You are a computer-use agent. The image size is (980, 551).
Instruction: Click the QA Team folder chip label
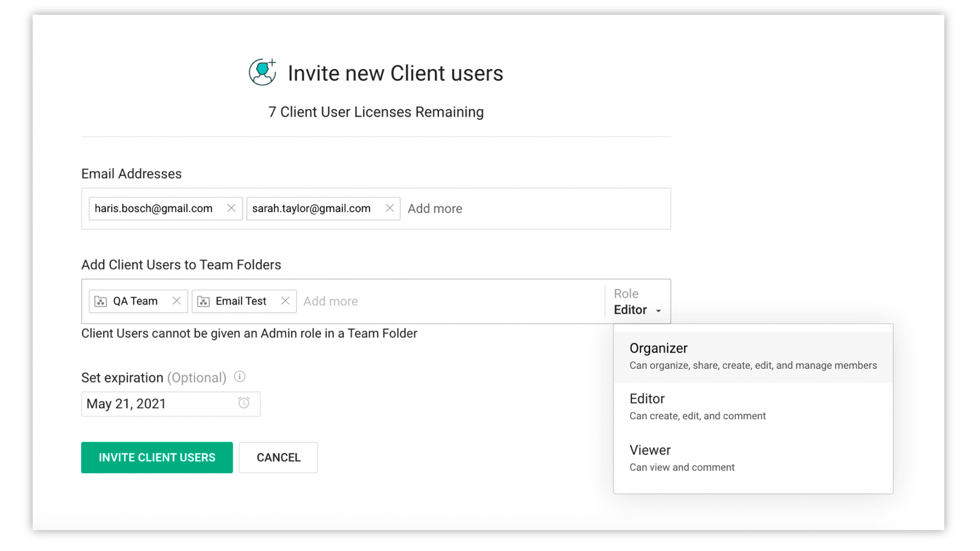[x=135, y=301]
